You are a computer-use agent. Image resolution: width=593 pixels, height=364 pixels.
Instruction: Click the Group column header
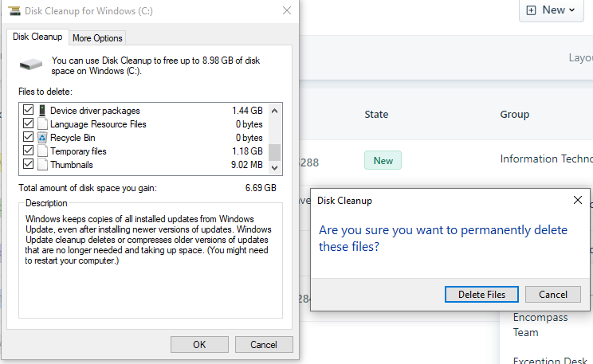pos(514,115)
